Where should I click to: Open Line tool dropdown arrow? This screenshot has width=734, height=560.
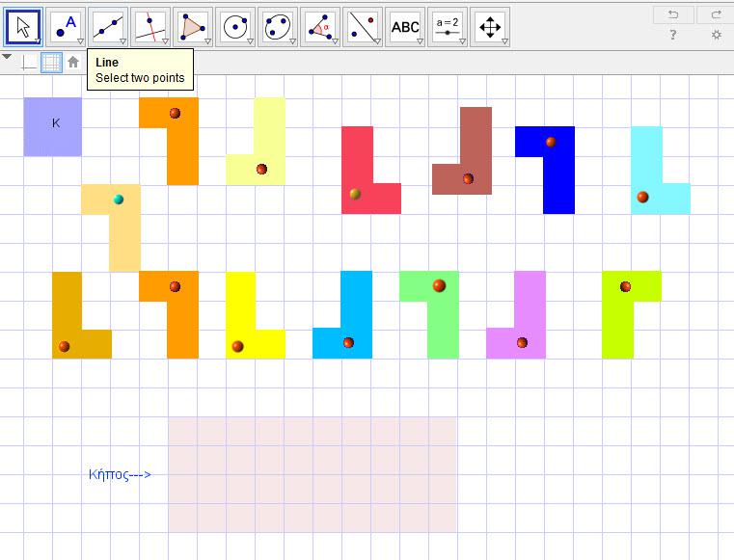coord(123,41)
